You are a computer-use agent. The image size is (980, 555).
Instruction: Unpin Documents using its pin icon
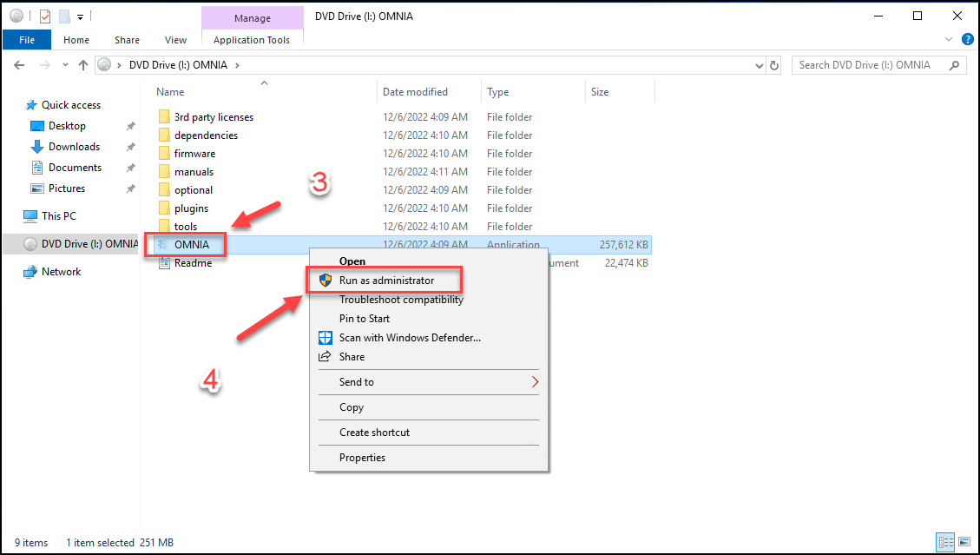pos(130,168)
